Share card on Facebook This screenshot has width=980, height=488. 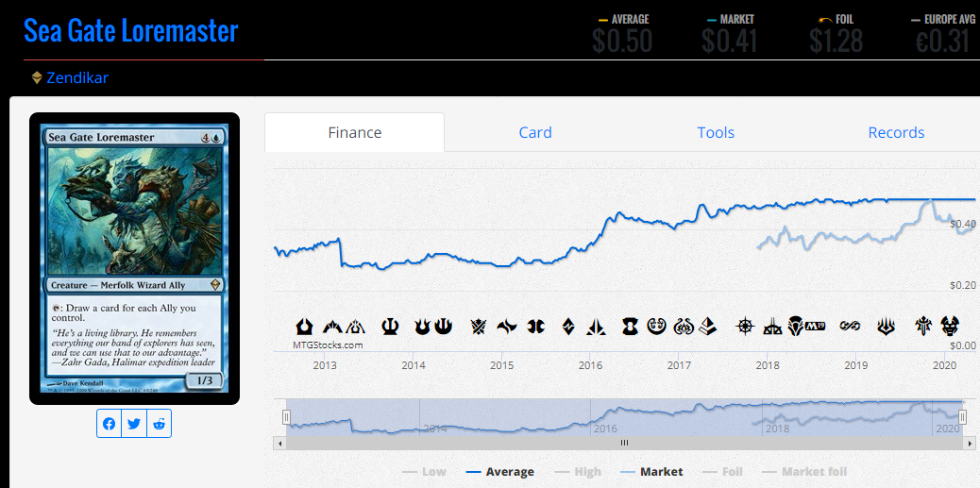(x=110, y=424)
